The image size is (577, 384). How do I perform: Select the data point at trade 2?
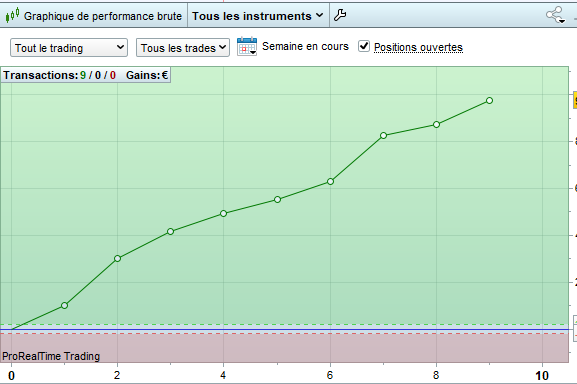(x=117, y=259)
